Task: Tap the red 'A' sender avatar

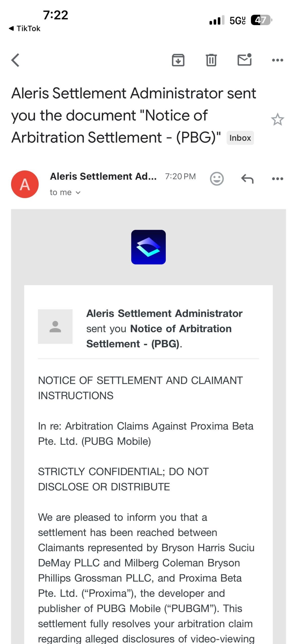Action: pyautogui.click(x=25, y=184)
